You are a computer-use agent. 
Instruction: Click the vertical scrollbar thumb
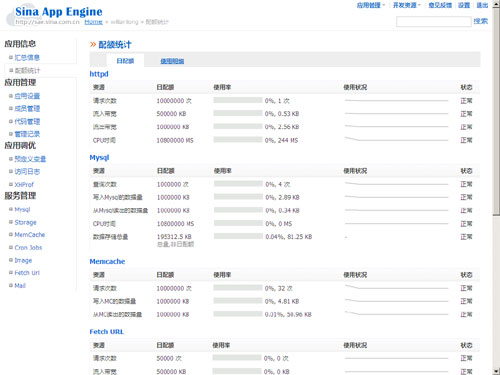click(496, 111)
